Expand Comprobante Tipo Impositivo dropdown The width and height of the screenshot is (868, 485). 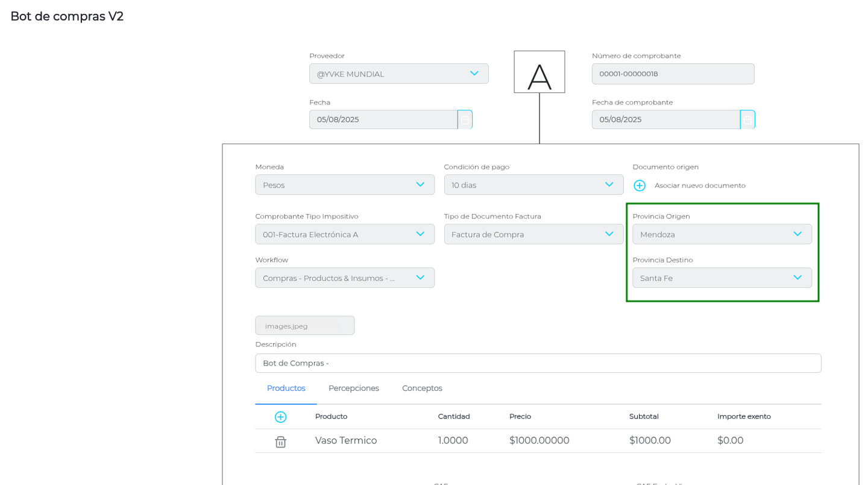pyautogui.click(x=344, y=234)
